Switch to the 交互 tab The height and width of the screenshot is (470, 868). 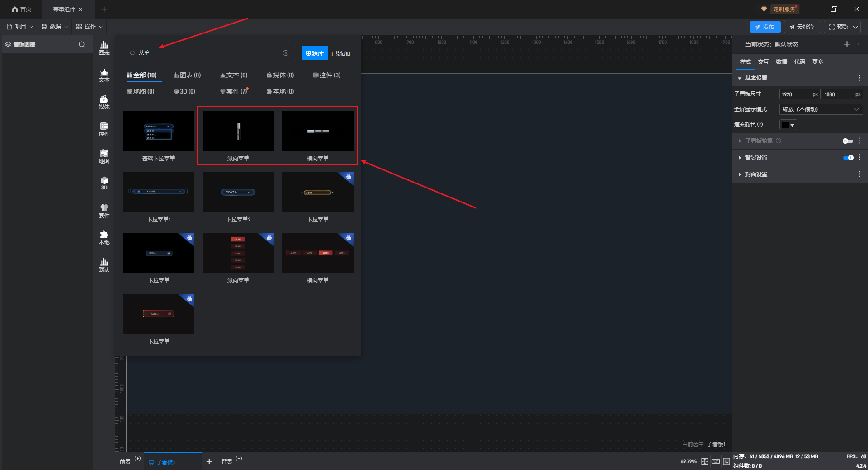(763, 62)
